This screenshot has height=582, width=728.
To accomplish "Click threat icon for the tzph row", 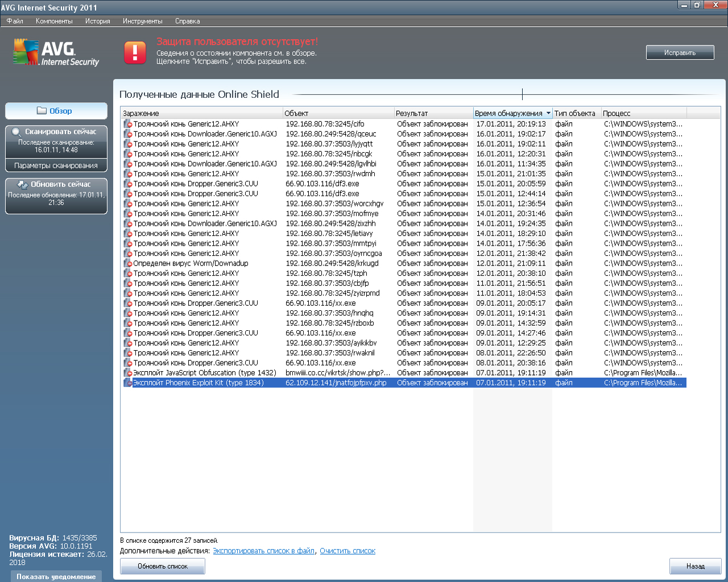I will click(x=128, y=273).
